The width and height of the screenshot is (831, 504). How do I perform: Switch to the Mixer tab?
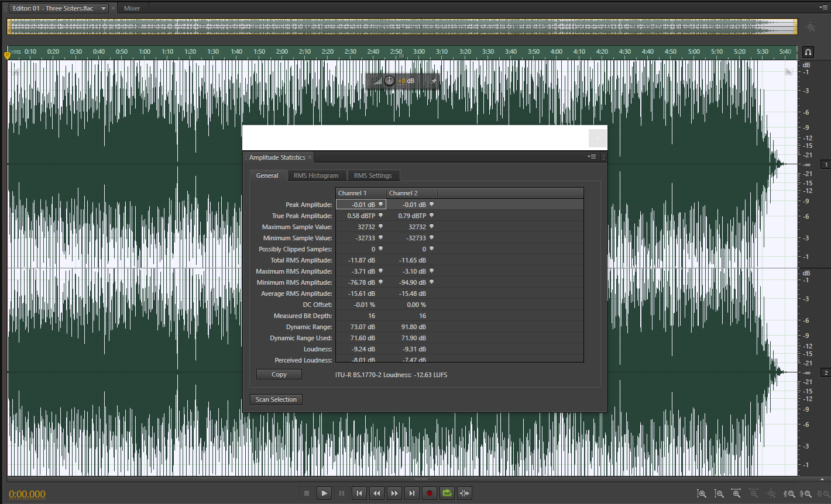(x=132, y=8)
